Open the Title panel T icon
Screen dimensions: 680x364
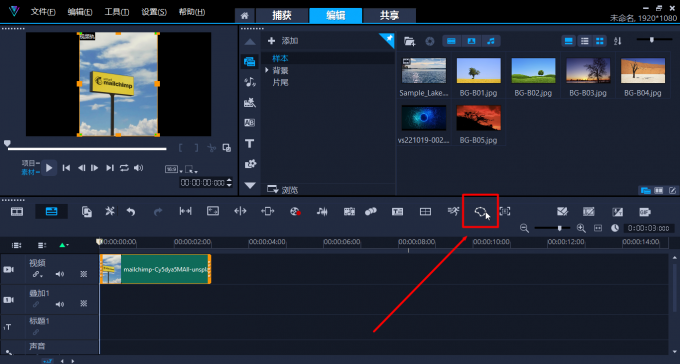click(249, 144)
